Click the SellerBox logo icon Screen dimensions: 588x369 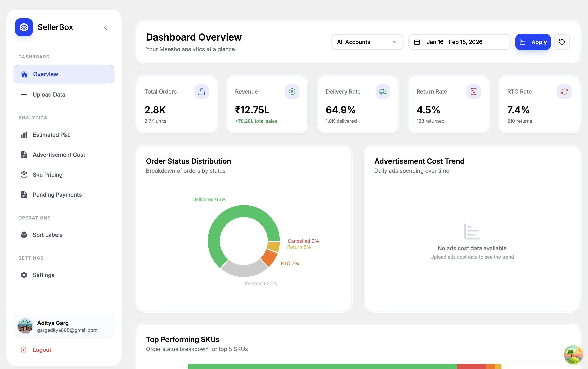coord(24,27)
